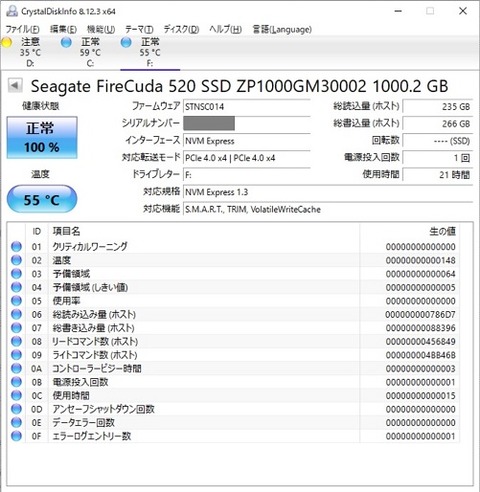This screenshot has width=480, height=492.
Task: Close the CrystalDiskInfo window
Action: (463, 11)
